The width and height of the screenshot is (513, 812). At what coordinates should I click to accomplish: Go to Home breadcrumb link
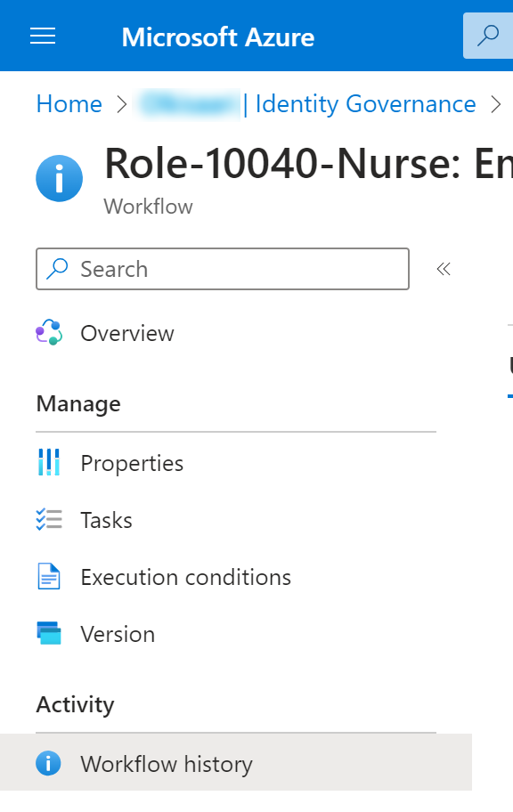(x=69, y=104)
